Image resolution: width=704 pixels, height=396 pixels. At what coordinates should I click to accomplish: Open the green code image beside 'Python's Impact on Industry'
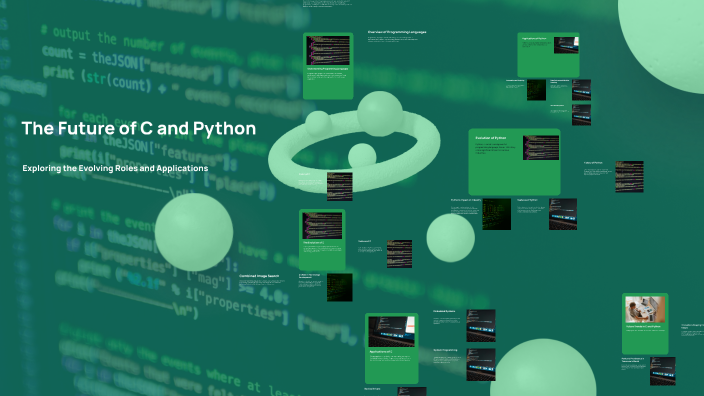point(497,214)
